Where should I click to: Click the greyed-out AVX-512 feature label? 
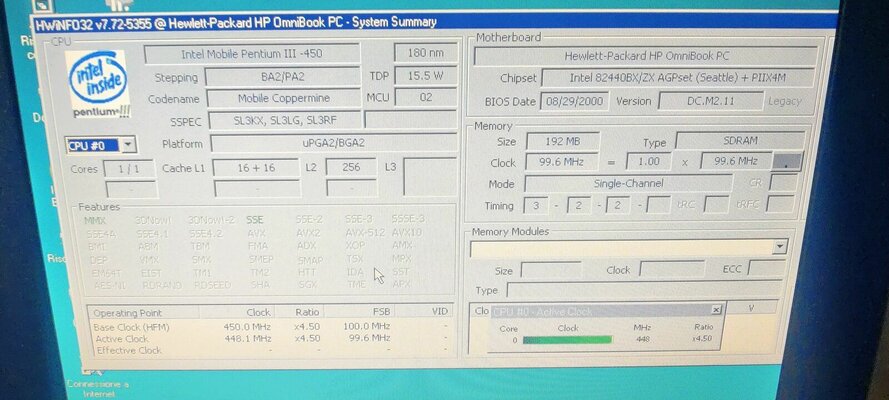pyautogui.click(x=364, y=232)
